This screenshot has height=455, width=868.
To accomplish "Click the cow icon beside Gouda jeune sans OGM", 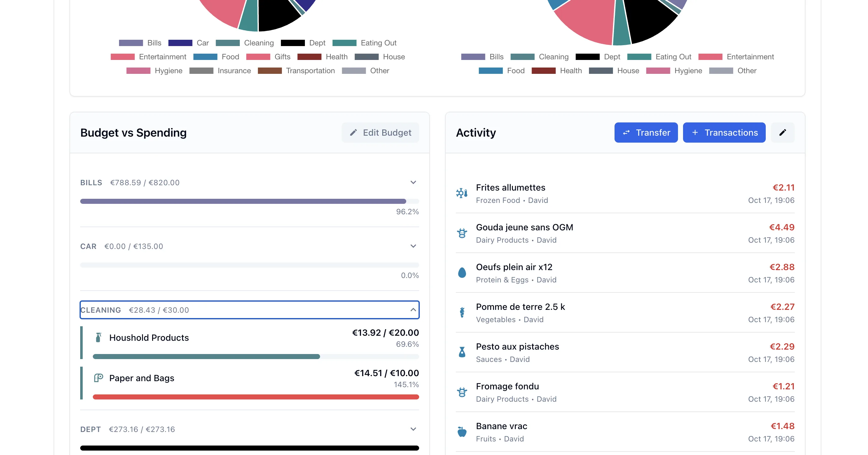I will 462,233.
